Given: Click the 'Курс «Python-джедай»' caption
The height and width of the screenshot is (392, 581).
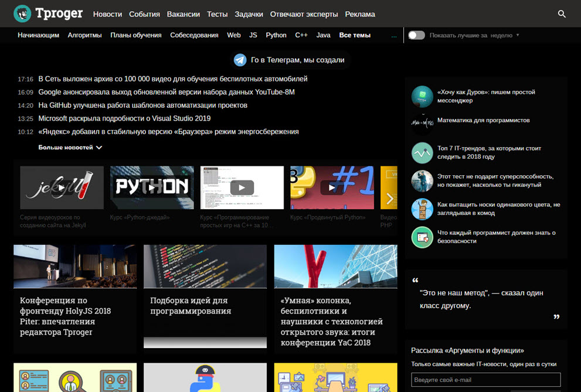Looking at the screenshot, I should coord(140,217).
